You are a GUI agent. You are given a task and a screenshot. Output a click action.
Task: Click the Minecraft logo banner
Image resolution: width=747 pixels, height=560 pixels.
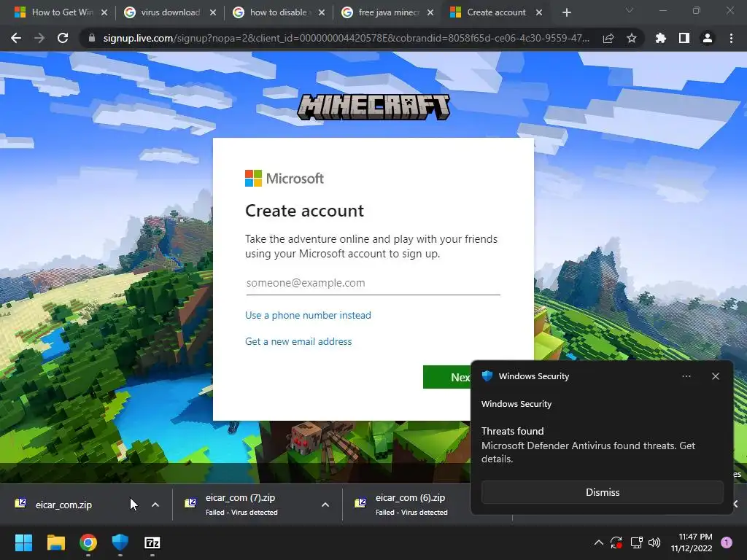pos(373,106)
